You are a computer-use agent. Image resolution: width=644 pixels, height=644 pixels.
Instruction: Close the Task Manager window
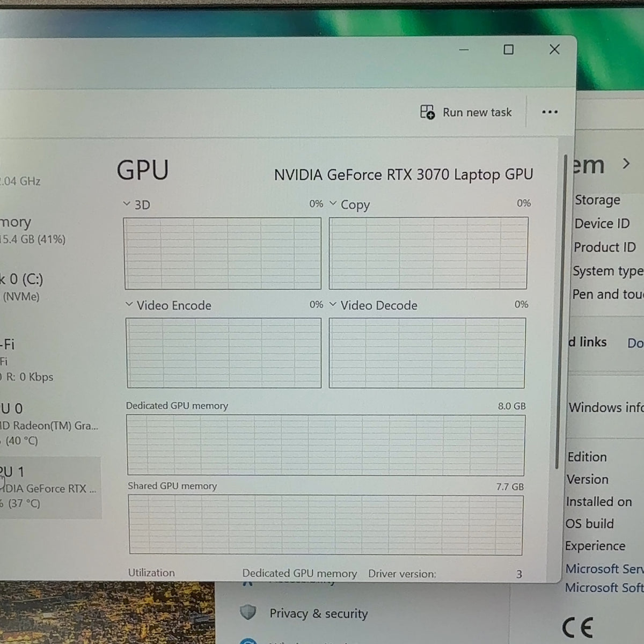(554, 49)
